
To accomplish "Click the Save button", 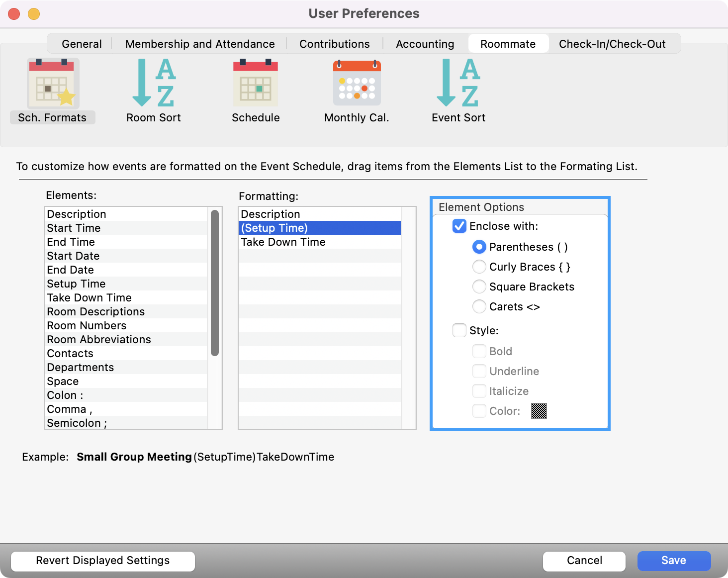I will coord(673,561).
